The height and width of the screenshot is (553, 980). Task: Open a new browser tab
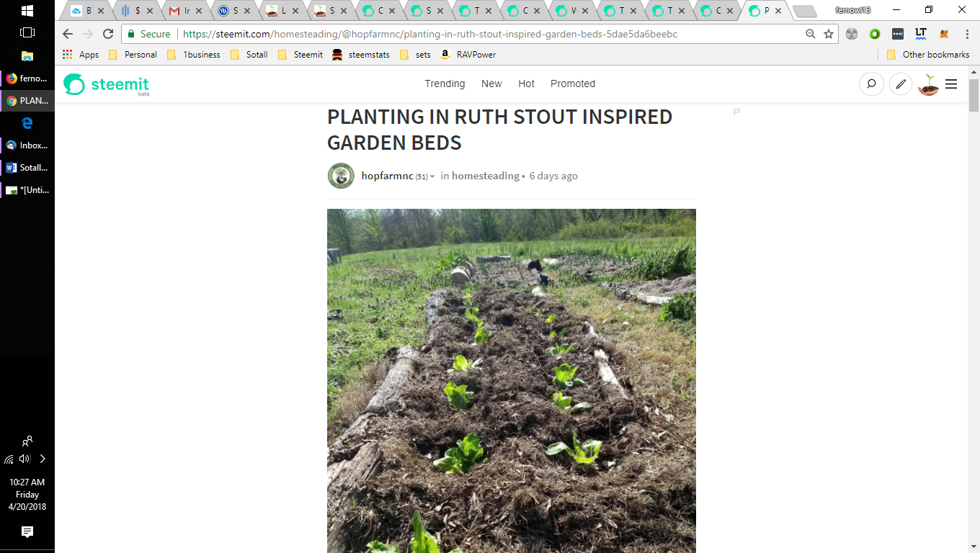coord(804,11)
